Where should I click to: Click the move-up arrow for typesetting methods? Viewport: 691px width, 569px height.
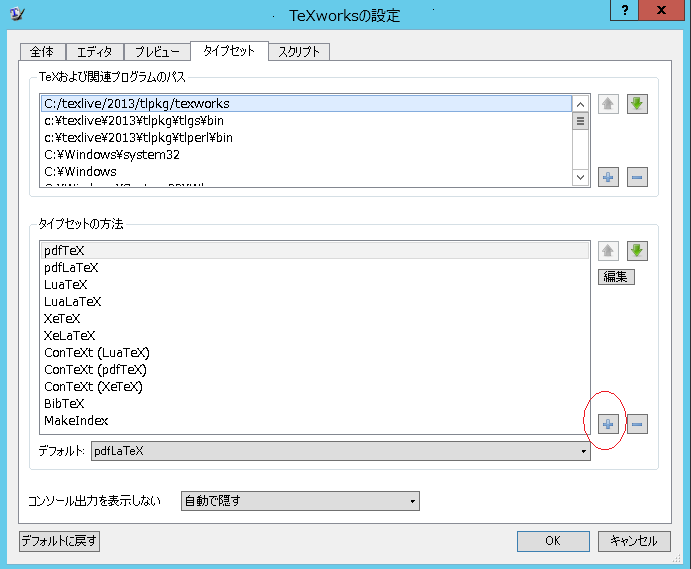coord(608,251)
